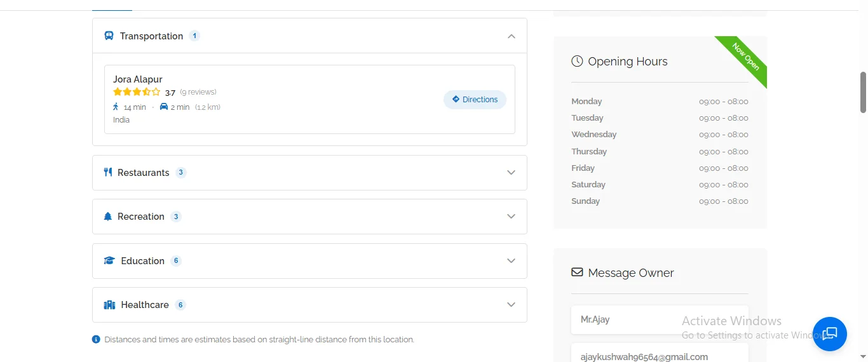
Task: Click the Opening Hours clock icon
Action: (x=577, y=61)
